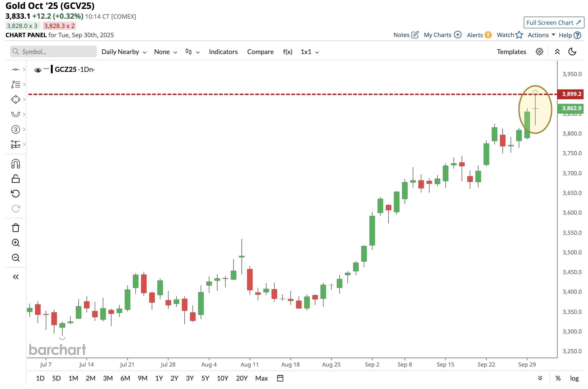Open Full Screen Chart link

coord(554,22)
